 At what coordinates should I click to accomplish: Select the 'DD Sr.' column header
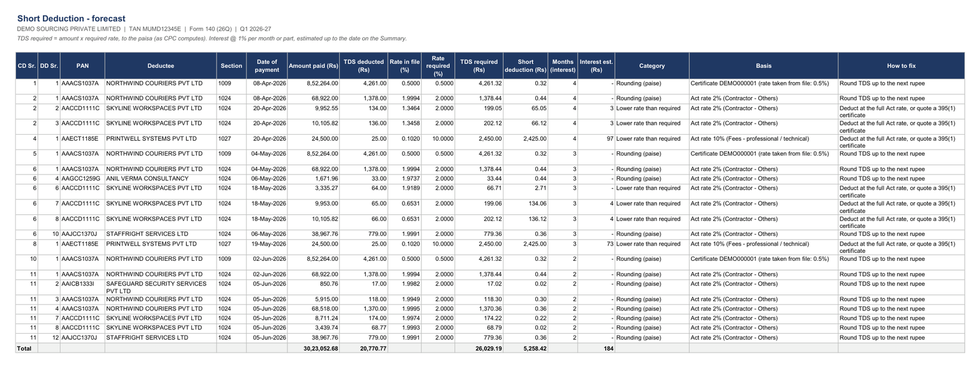pos(49,66)
